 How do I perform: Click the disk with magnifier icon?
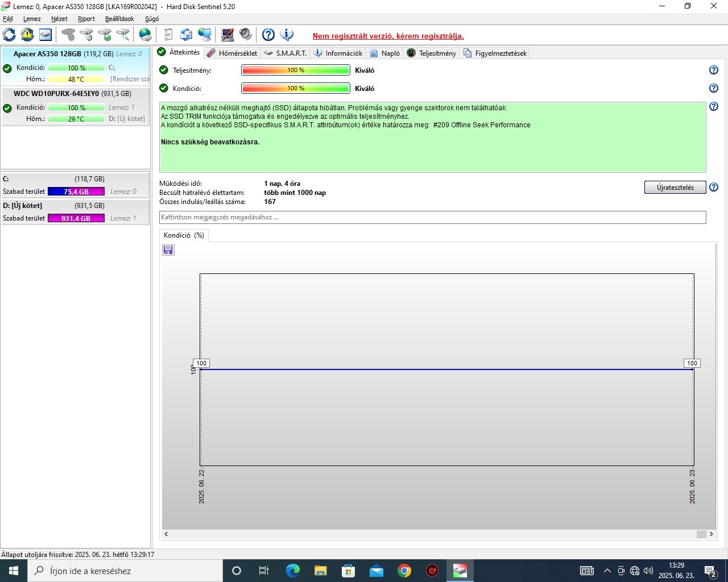[123, 35]
